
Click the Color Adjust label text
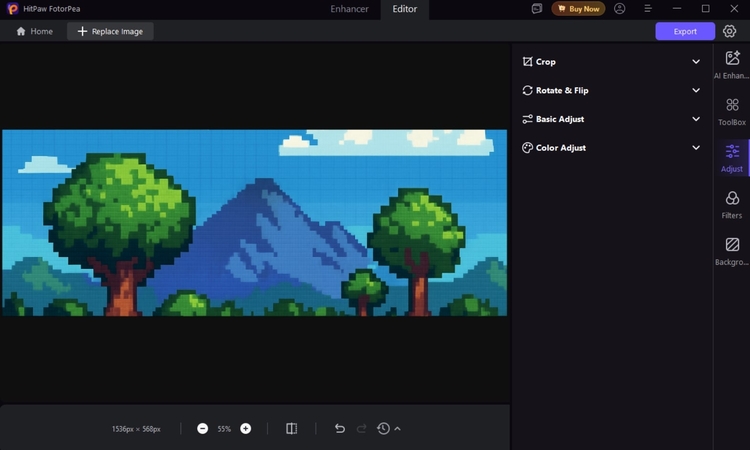pyautogui.click(x=561, y=148)
